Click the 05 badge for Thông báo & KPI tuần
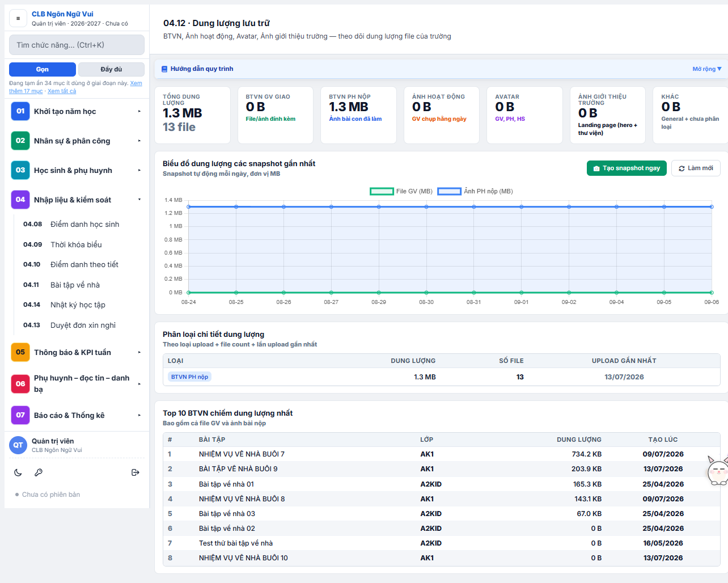Image resolution: width=728 pixels, height=583 pixels. point(20,352)
